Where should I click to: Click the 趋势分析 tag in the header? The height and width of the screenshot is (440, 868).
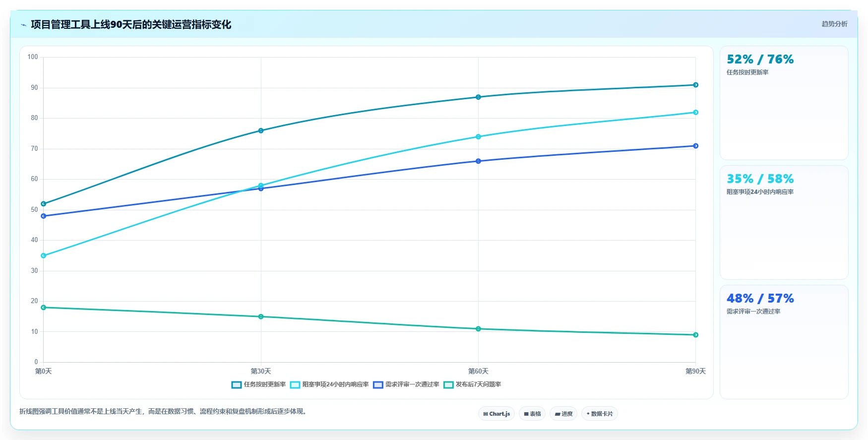coord(834,24)
